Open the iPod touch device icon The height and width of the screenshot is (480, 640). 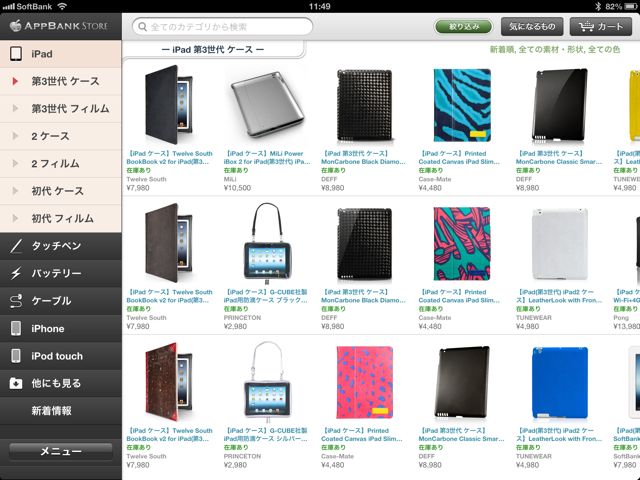(16, 356)
